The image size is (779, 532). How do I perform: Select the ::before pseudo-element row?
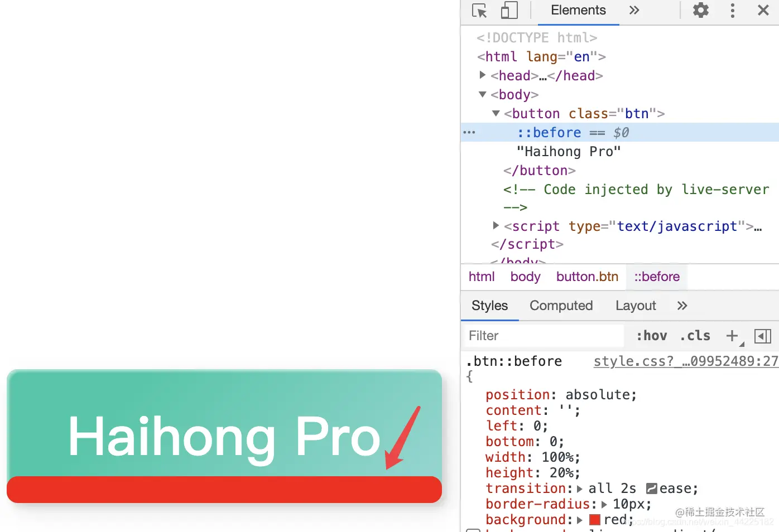[620, 133]
